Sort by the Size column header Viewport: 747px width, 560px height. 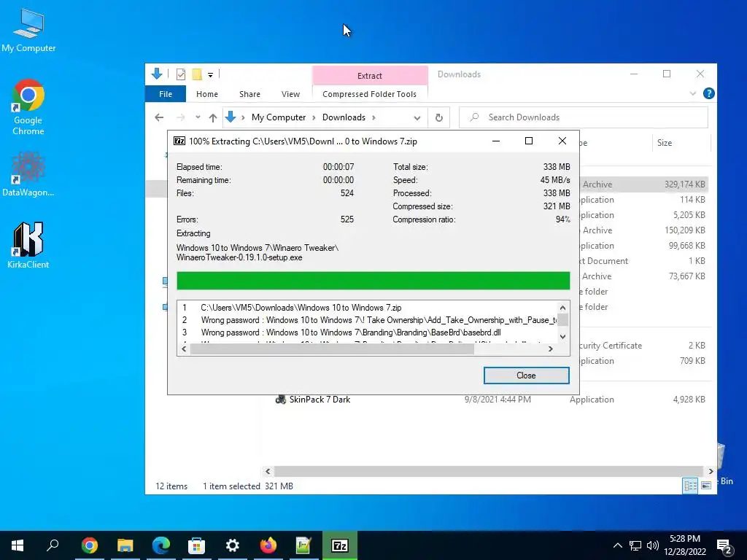coord(665,142)
